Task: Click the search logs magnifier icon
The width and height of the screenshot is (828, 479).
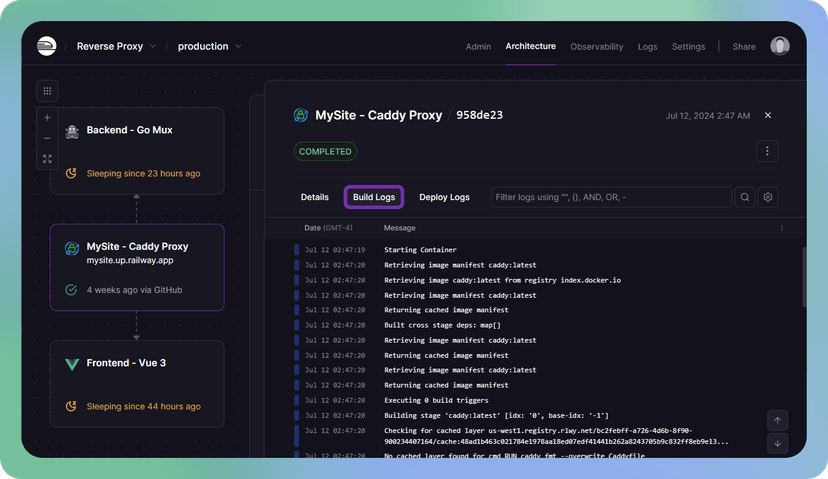Action: click(745, 197)
